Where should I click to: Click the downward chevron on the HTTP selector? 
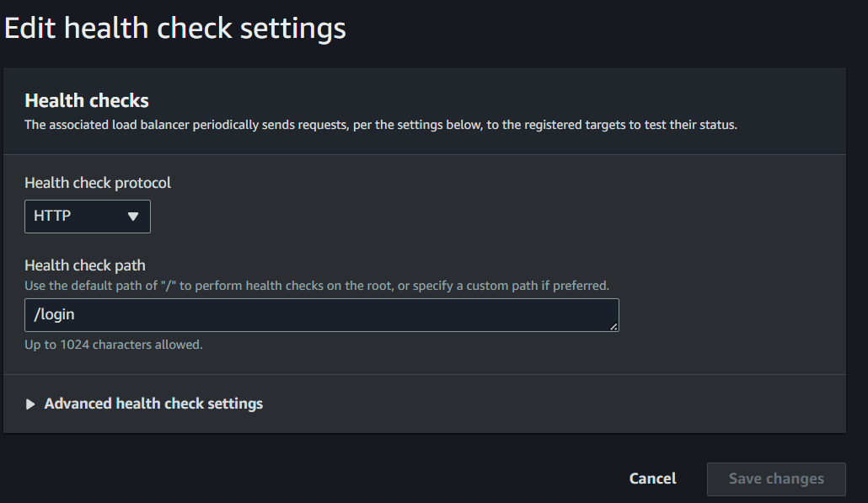coord(134,217)
